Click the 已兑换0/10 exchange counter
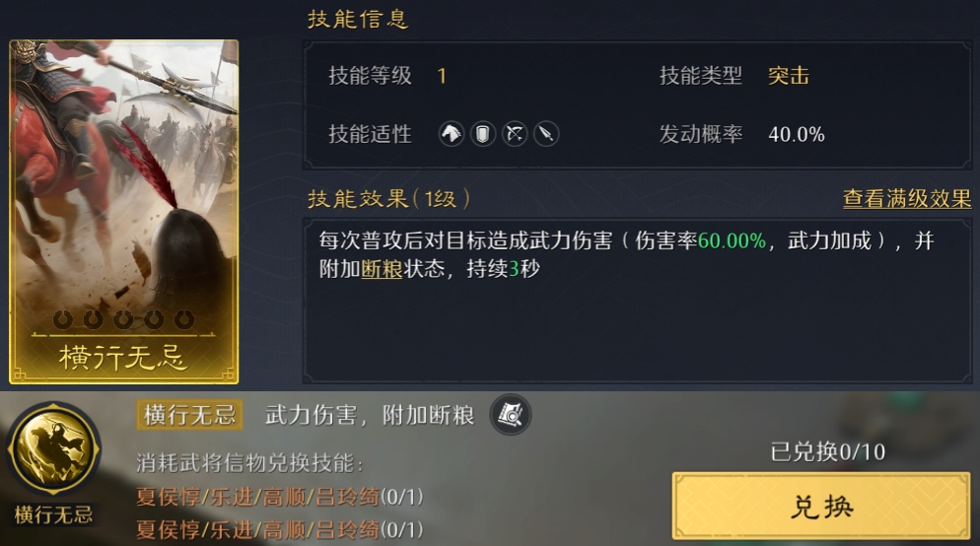 (x=827, y=451)
